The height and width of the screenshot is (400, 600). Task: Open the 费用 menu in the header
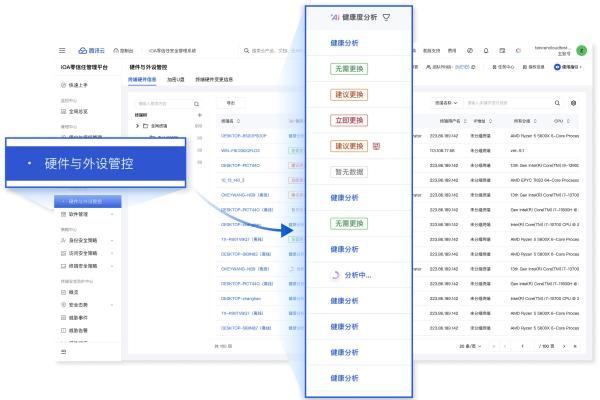pos(452,51)
